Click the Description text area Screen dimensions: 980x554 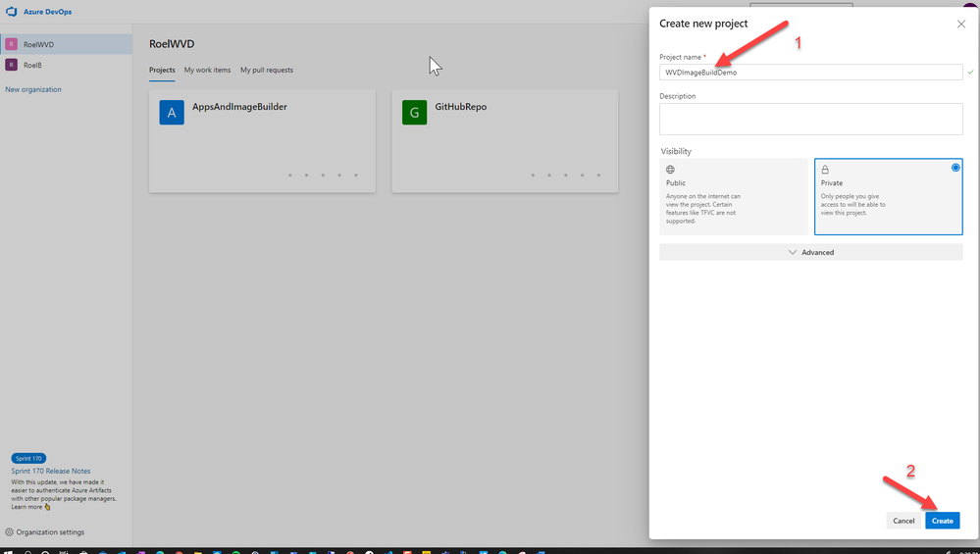click(810, 120)
